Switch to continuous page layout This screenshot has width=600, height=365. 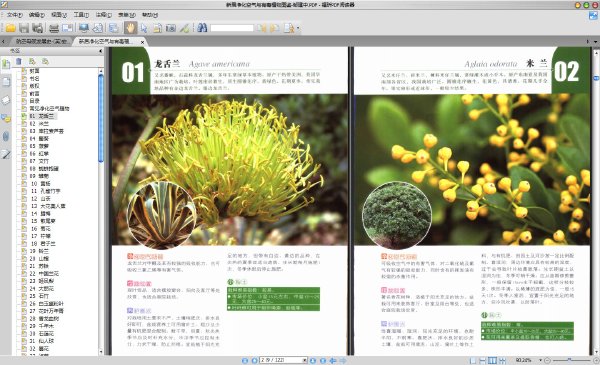pyautogui.click(x=483, y=360)
